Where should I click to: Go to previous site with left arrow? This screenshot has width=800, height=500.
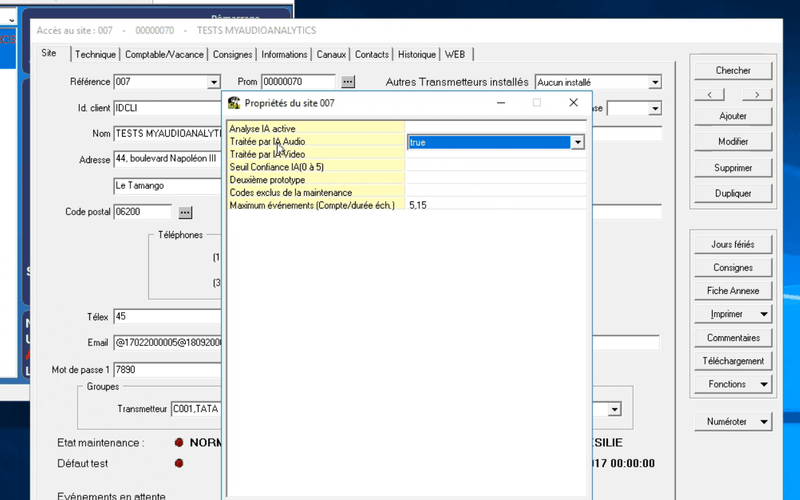tap(709, 94)
